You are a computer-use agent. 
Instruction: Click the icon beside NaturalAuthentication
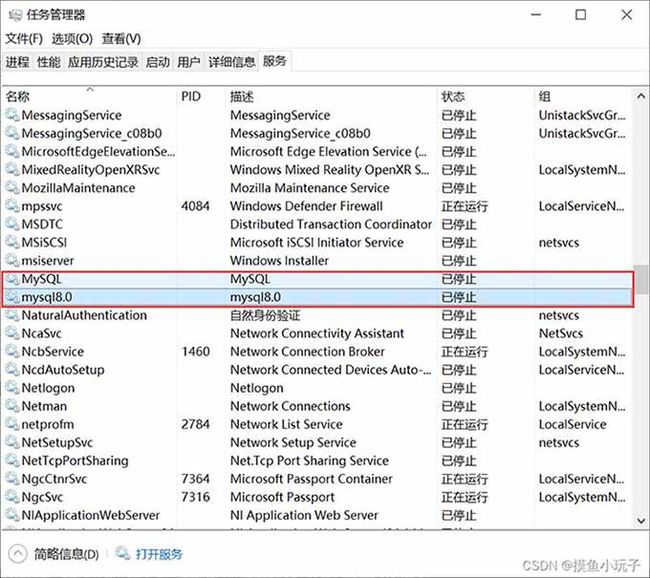tap(12, 315)
